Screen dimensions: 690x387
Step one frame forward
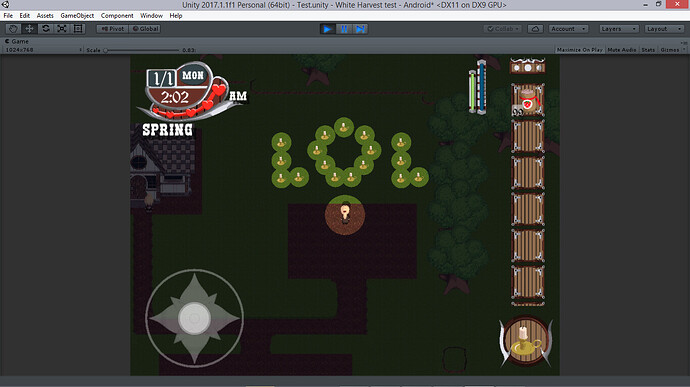click(x=360, y=29)
